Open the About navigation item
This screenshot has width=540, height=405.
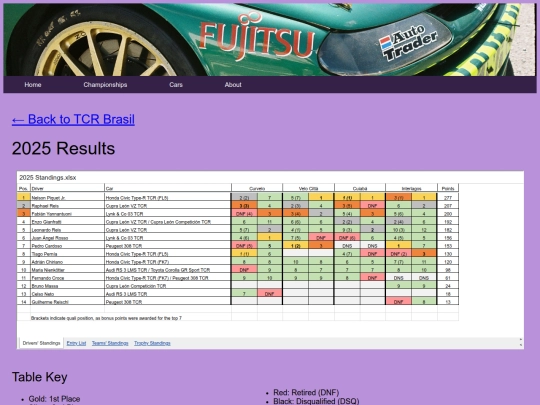coord(233,85)
